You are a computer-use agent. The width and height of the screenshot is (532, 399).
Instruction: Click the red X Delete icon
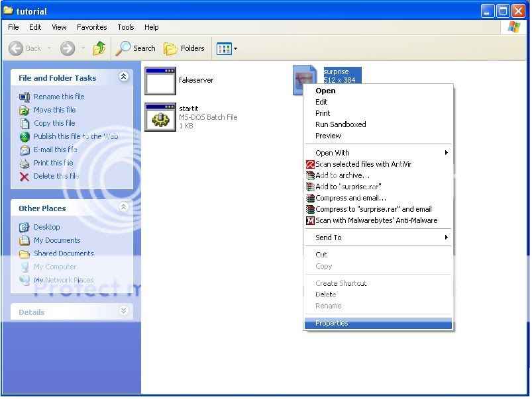click(x=25, y=177)
